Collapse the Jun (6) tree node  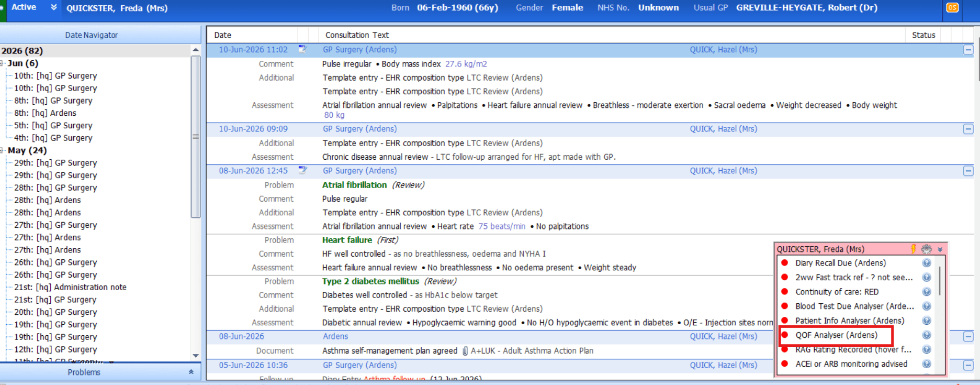[2, 63]
